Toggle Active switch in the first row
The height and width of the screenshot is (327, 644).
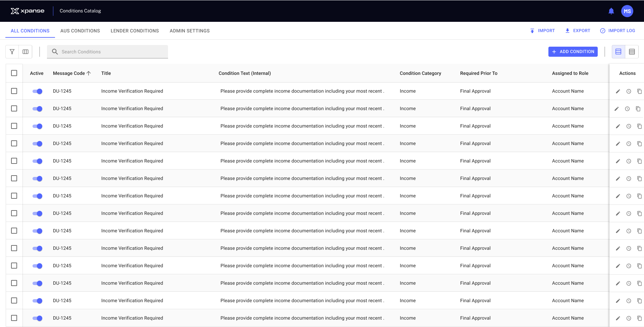37,91
